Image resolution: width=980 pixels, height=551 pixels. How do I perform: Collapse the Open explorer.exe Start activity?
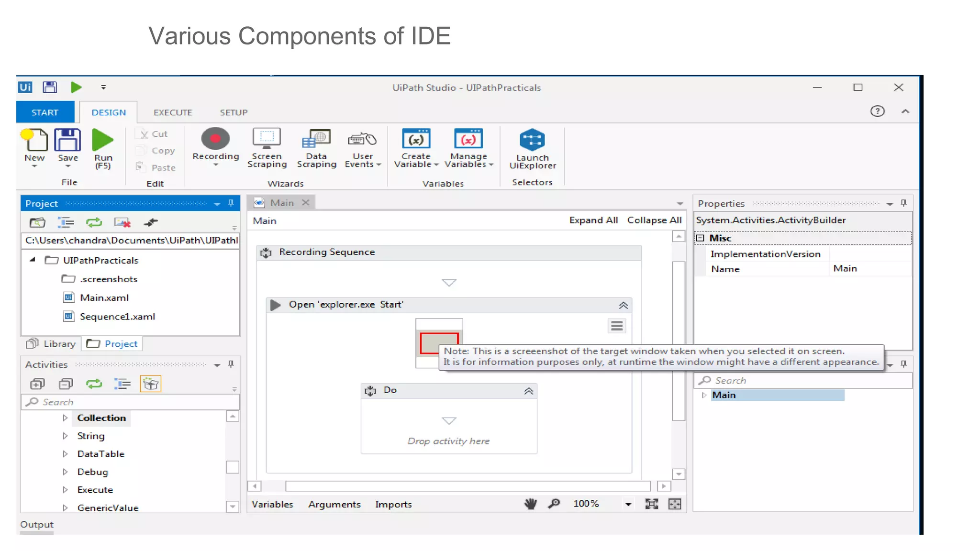pyautogui.click(x=623, y=305)
